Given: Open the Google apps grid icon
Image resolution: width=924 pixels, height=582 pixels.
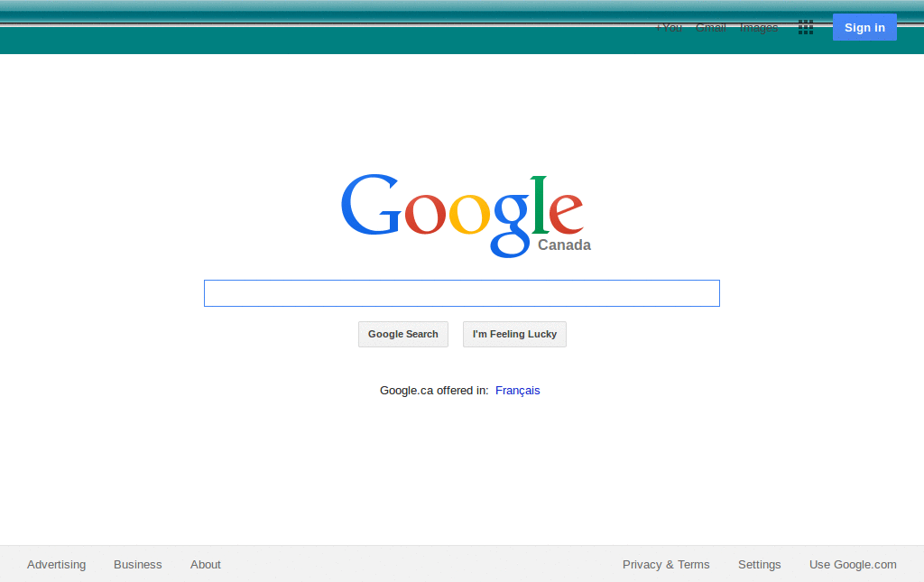Looking at the screenshot, I should point(806,27).
